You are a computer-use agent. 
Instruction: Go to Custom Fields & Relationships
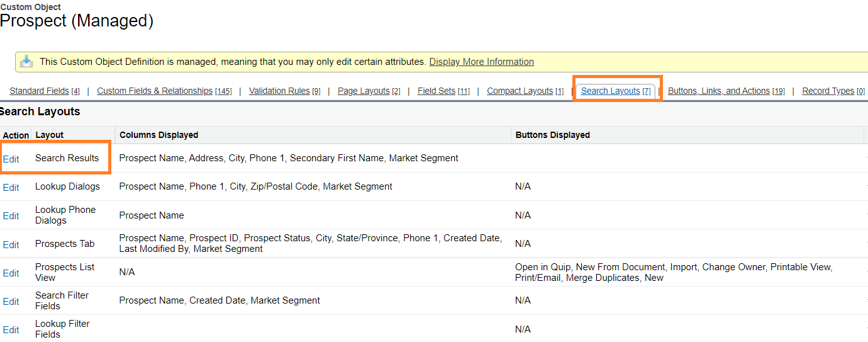click(155, 91)
